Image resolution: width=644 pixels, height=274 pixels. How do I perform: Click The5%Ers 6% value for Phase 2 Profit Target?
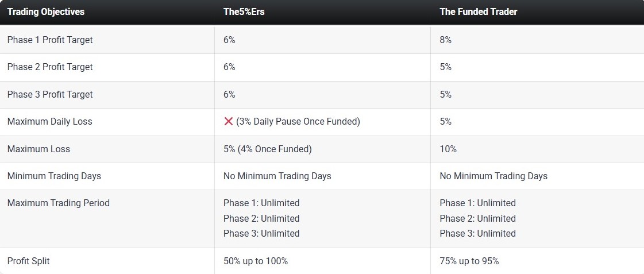coord(229,67)
